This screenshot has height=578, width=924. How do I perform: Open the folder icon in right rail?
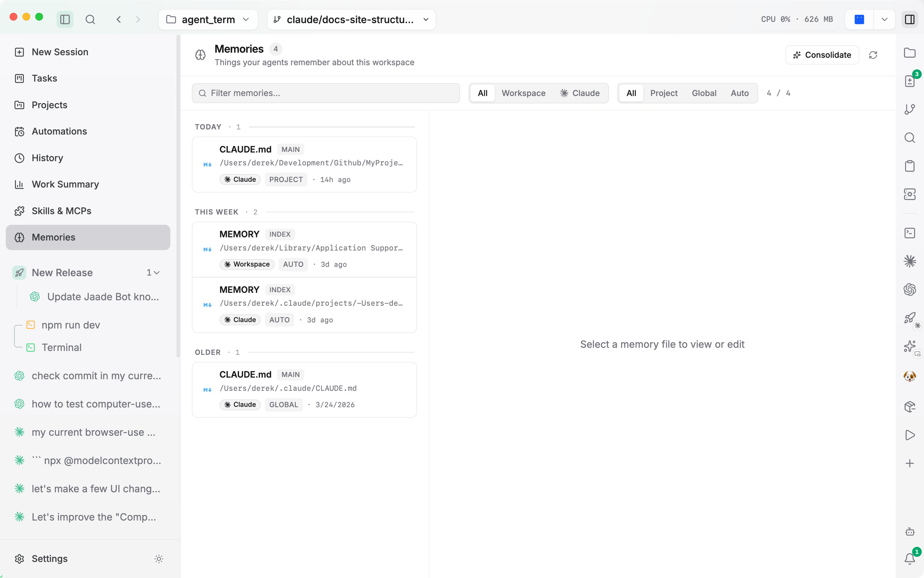[910, 53]
